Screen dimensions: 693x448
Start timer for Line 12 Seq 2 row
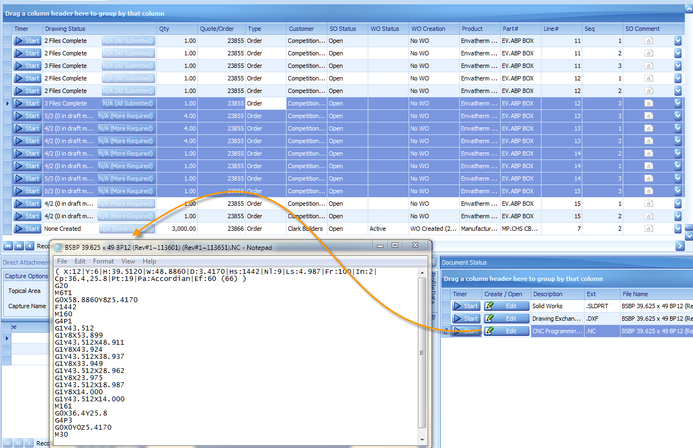tap(27, 91)
